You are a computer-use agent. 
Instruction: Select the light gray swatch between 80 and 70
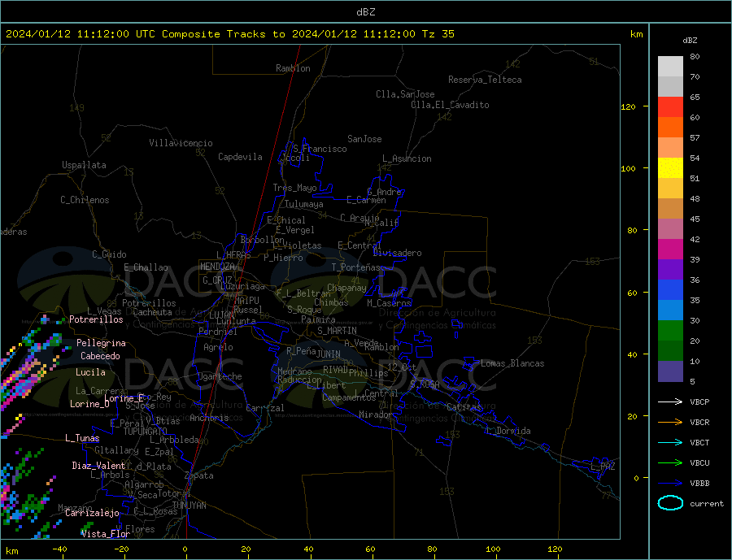(x=670, y=67)
